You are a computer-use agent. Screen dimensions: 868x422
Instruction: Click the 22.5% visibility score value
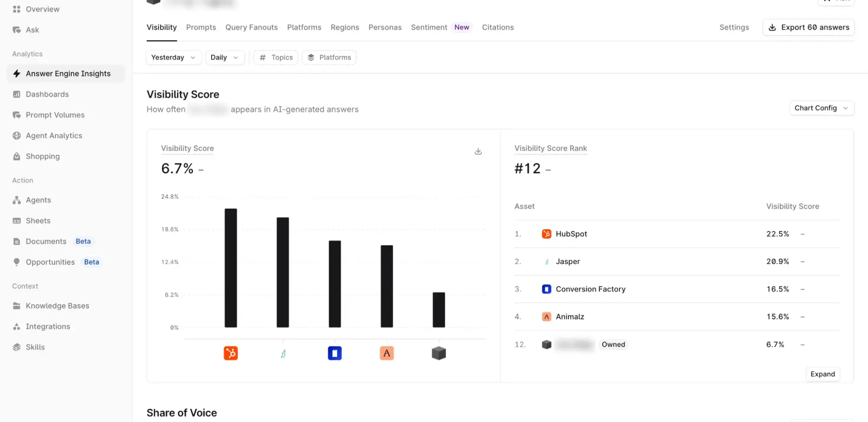[x=777, y=234]
